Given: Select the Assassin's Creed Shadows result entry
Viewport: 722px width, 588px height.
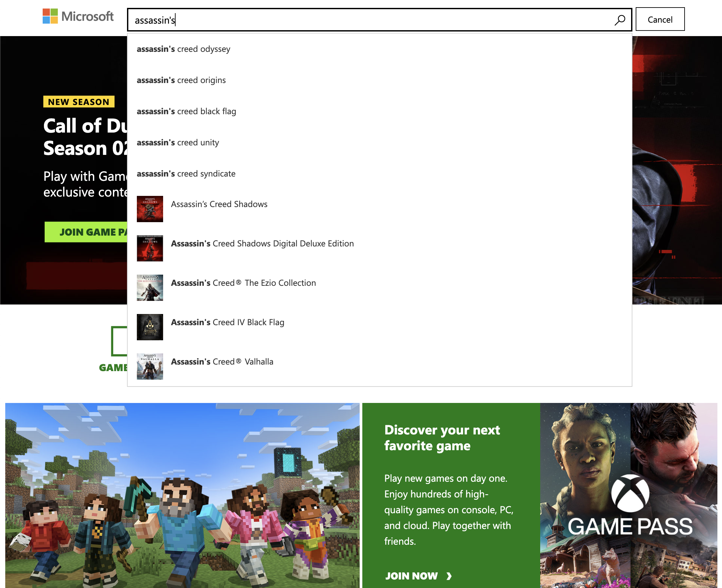Looking at the screenshot, I should coord(219,204).
